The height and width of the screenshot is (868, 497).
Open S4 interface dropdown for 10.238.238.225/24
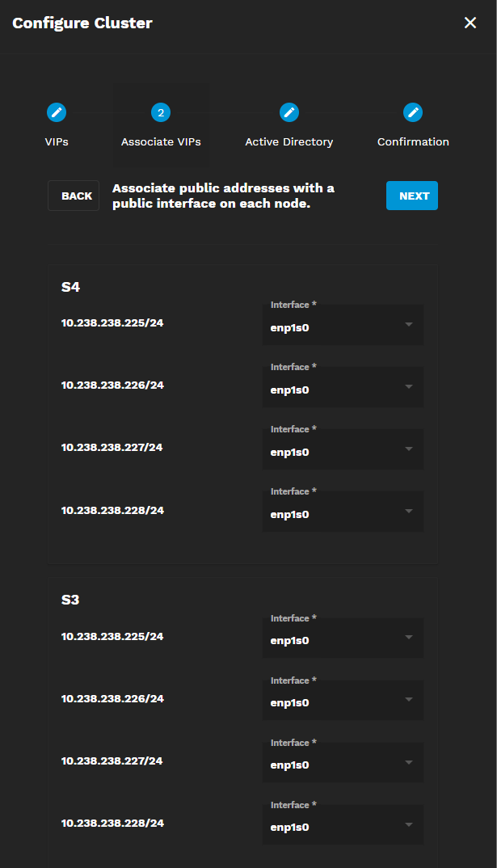point(343,325)
